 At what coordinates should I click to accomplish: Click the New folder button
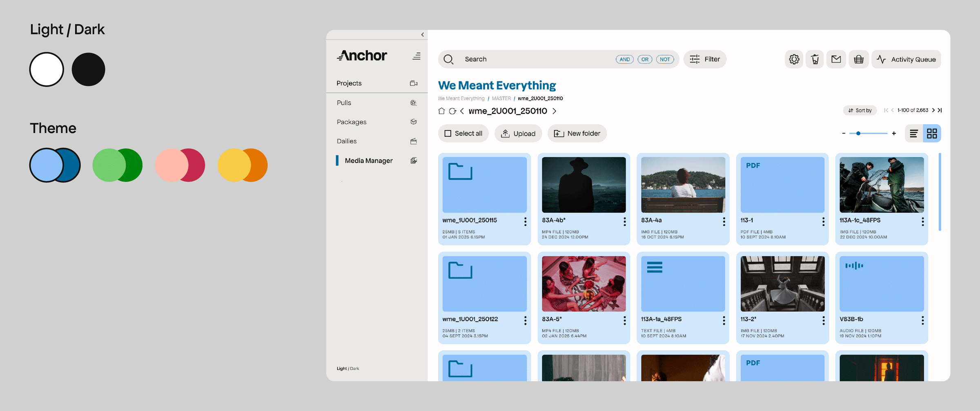click(x=577, y=133)
